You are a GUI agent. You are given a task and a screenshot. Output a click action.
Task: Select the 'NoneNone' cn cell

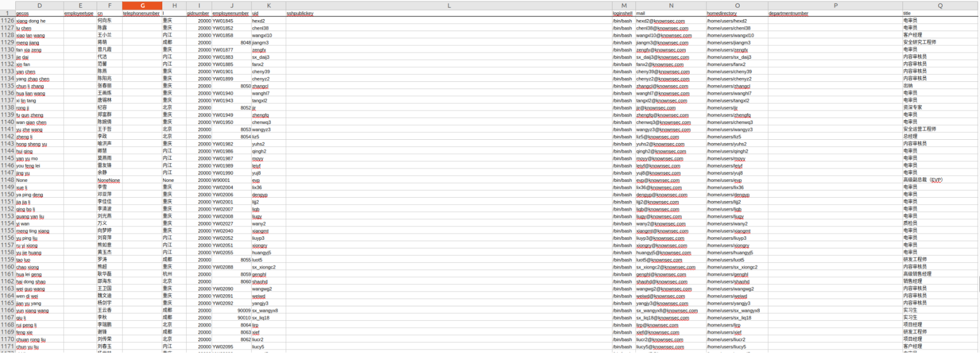[x=109, y=180]
